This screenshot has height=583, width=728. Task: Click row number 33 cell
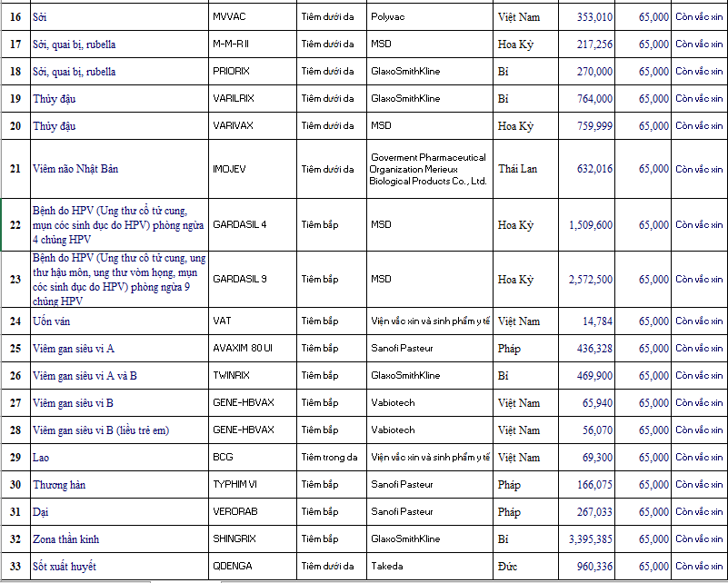pos(15,567)
